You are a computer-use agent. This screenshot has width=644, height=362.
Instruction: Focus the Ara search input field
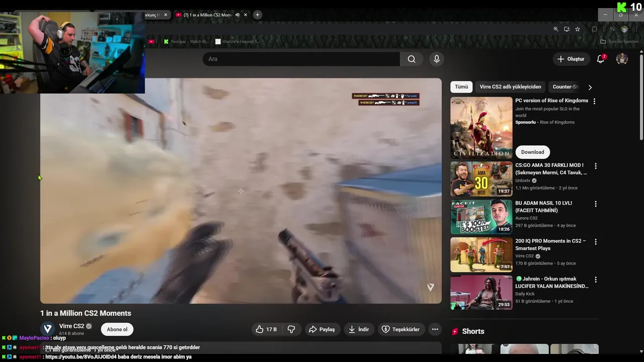301,59
